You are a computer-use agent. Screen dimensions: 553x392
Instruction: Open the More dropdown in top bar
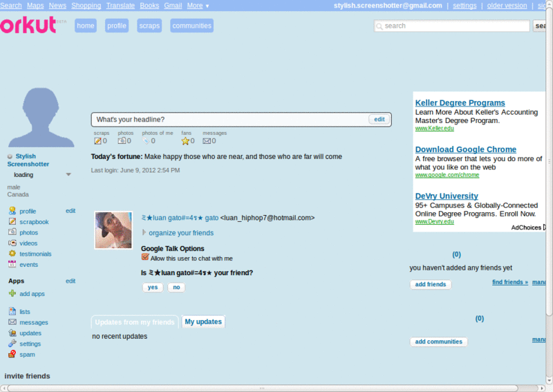(198, 6)
